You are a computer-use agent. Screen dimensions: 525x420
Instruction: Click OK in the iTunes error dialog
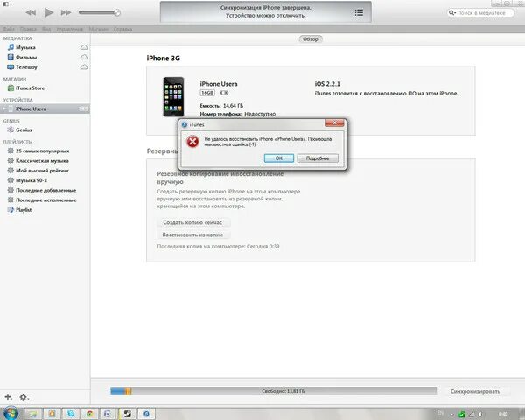pyautogui.click(x=279, y=158)
